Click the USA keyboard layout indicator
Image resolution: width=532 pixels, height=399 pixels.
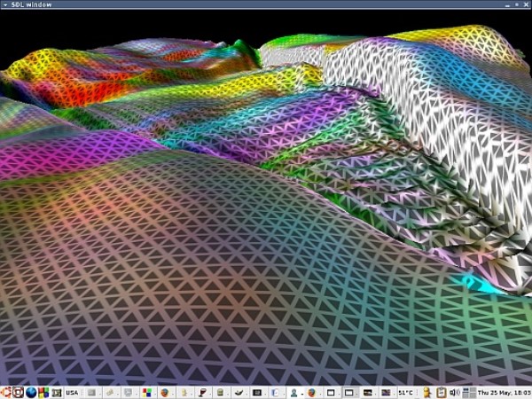point(72,392)
